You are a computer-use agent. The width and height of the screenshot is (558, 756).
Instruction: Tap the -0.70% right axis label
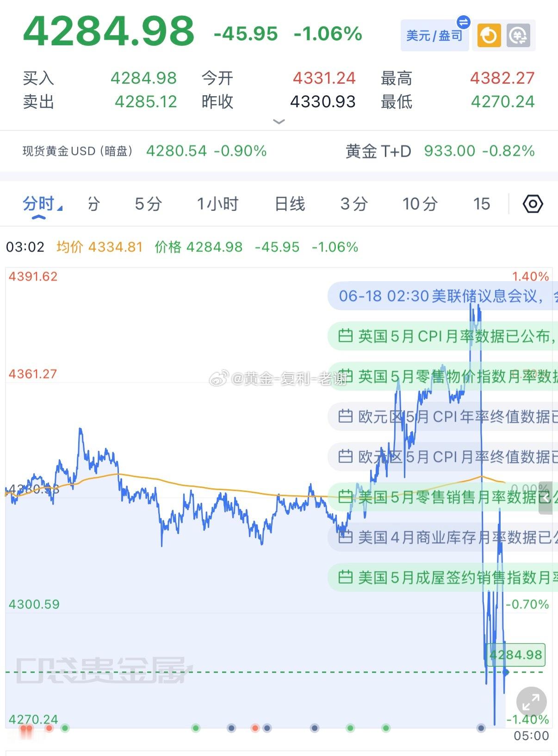click(527, 604)
